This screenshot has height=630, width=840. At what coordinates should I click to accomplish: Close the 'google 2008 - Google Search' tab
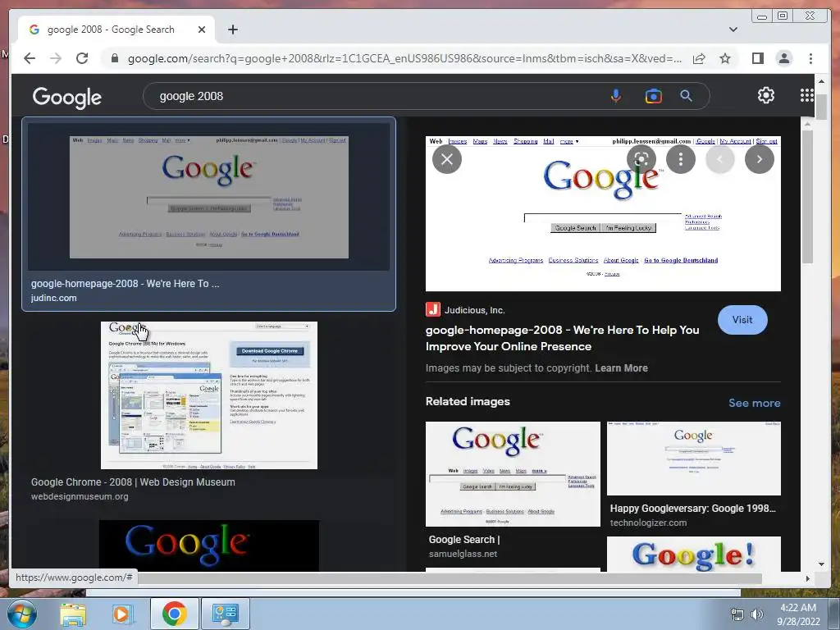(x=202, y=30)
